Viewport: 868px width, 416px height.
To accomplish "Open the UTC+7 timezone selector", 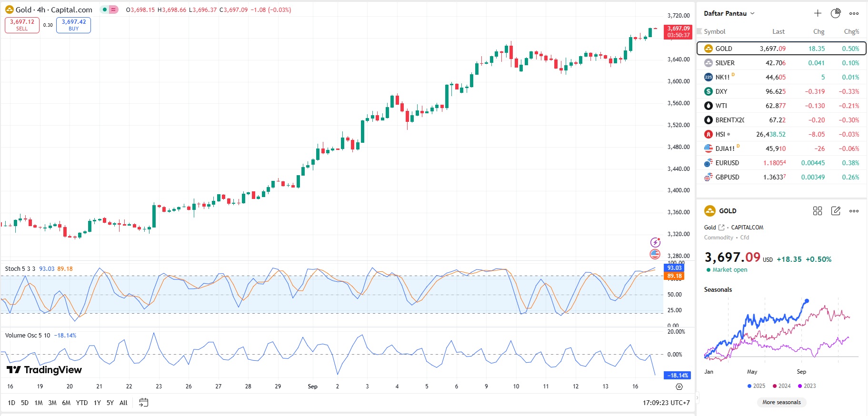I will (666, 403).
